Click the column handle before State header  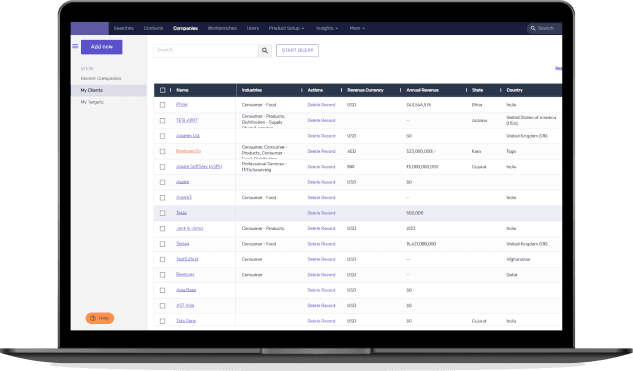pos(466,90)
